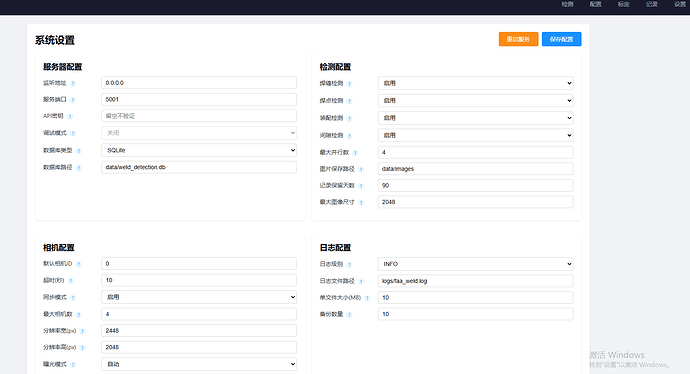Click help icon next to 日志级别

point(349,264)
